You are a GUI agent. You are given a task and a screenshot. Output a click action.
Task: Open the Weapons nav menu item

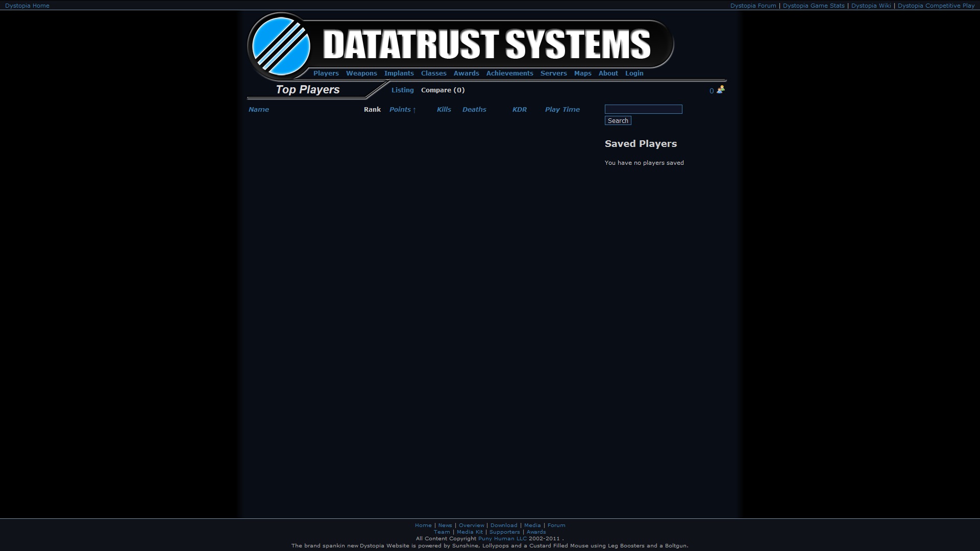(x=361, y=73)
